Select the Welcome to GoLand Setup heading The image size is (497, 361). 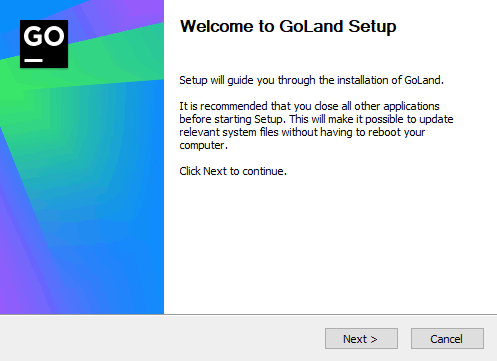[x=288, y=26]
